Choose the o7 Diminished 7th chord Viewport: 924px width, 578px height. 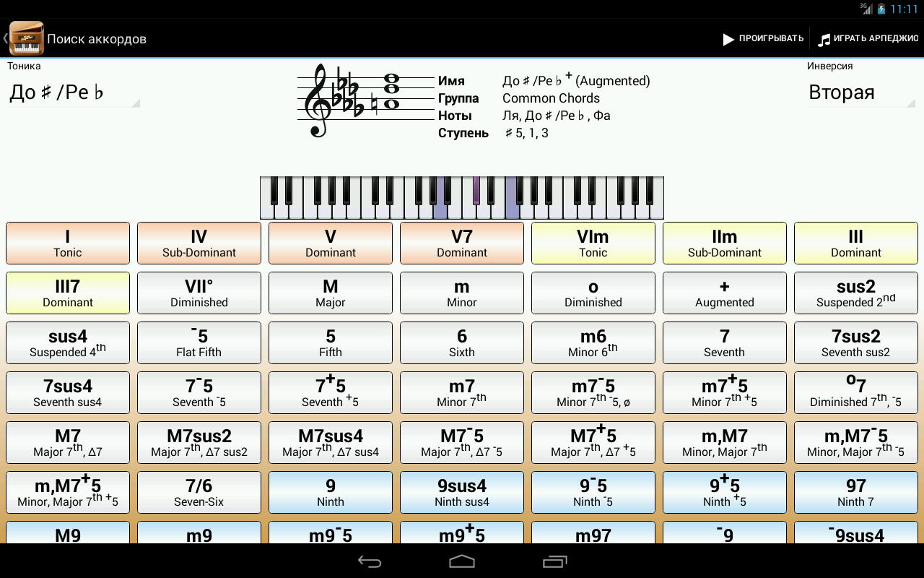pyautogui.click(x=856, y=393)
